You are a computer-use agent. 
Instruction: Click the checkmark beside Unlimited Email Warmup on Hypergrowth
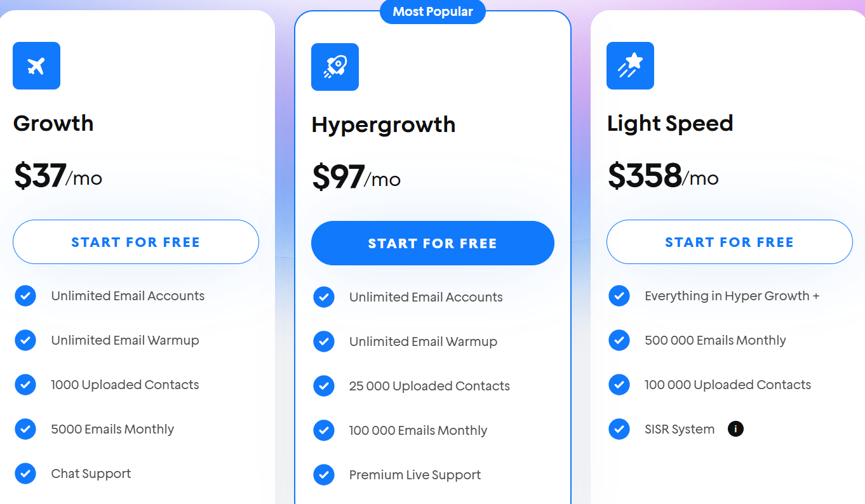click(x=324, y=341)
